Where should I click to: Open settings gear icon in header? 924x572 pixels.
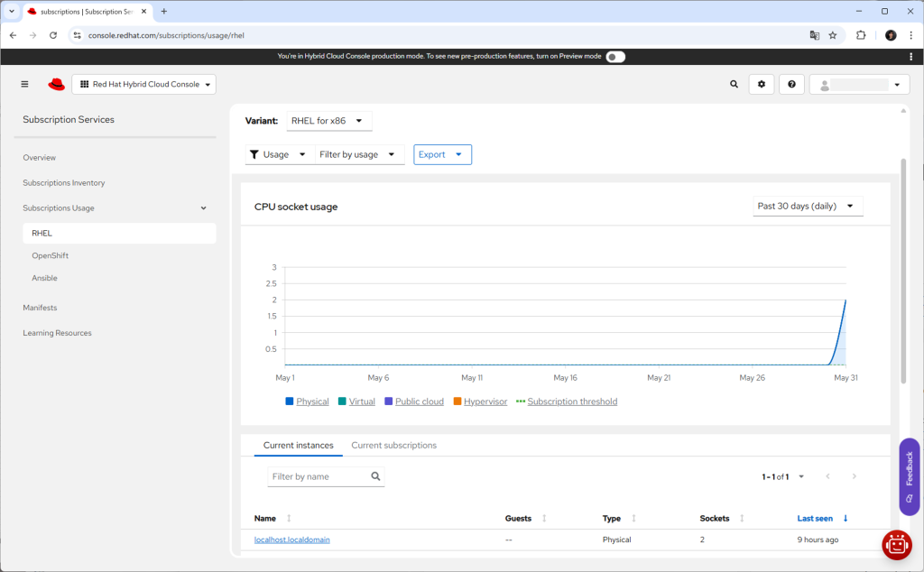coord(762,84)
